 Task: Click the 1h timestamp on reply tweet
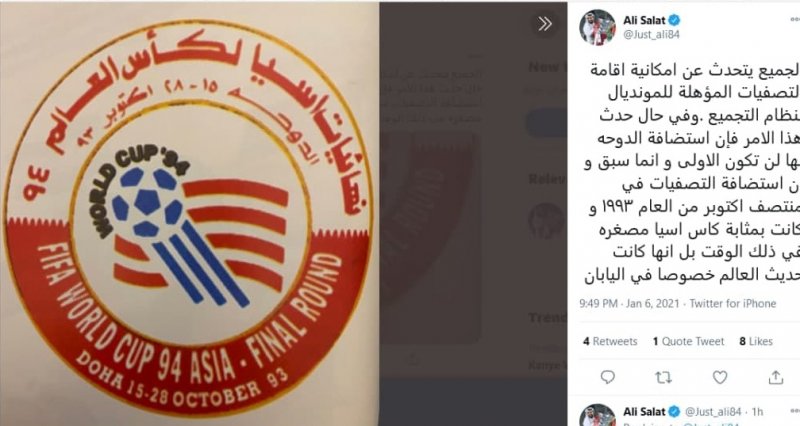point(758,412)
